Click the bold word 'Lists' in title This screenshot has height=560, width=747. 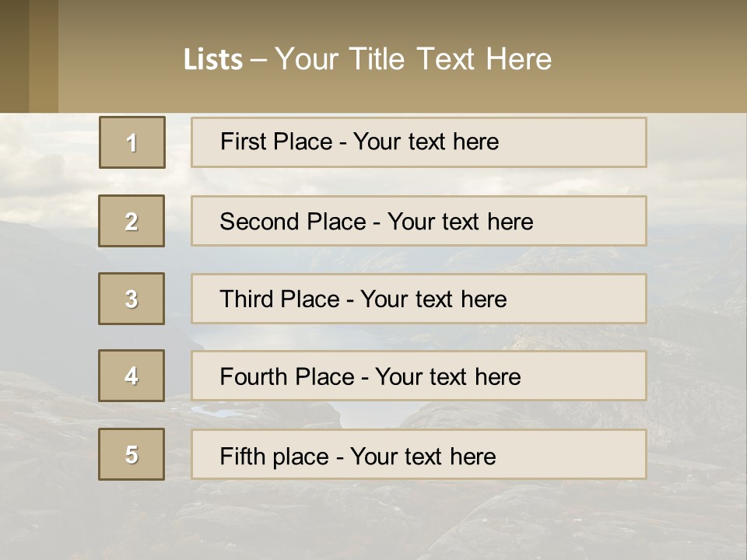tap(213, 59)
